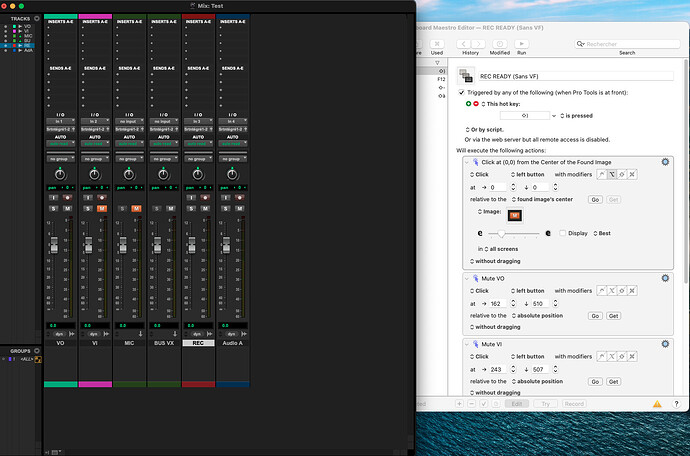This screenshot has width=690, height=456.
Task: Go back in Keyboard Maestro history
Action: pyautogui.click(x=463, y=44)
